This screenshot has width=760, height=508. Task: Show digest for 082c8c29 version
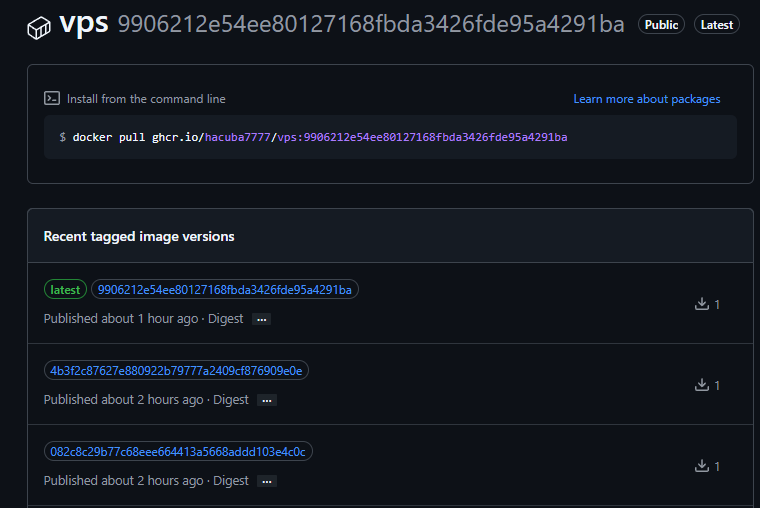click(x=266, y=481)
